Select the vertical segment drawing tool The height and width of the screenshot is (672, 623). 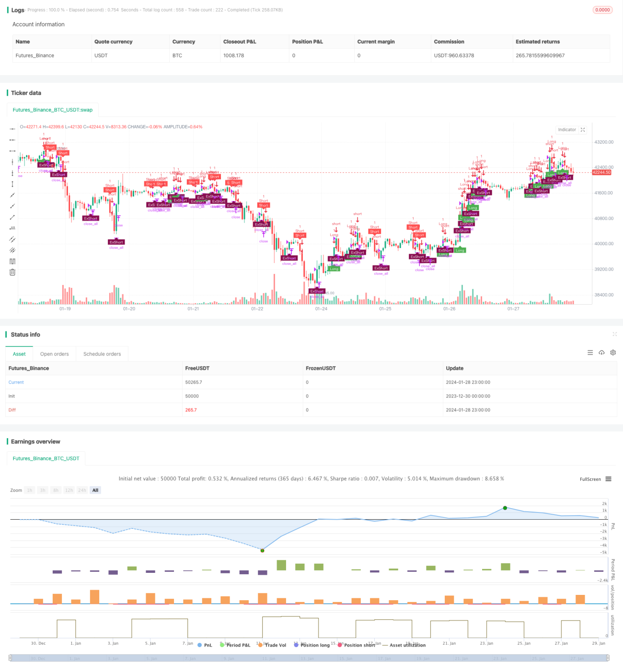(x=12, y=184)
